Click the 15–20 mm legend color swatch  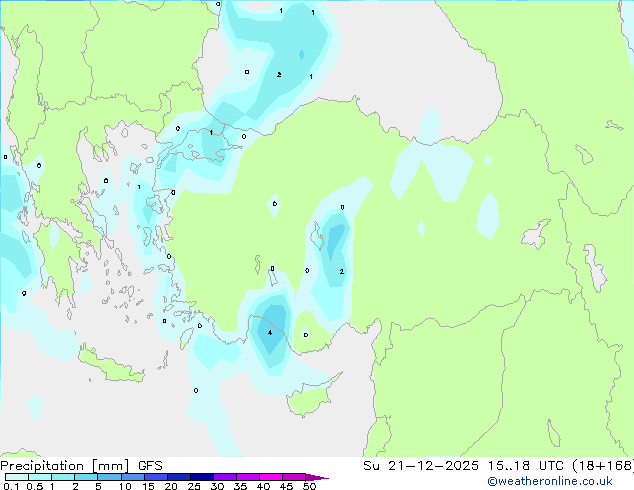click(x=155, y=477)
